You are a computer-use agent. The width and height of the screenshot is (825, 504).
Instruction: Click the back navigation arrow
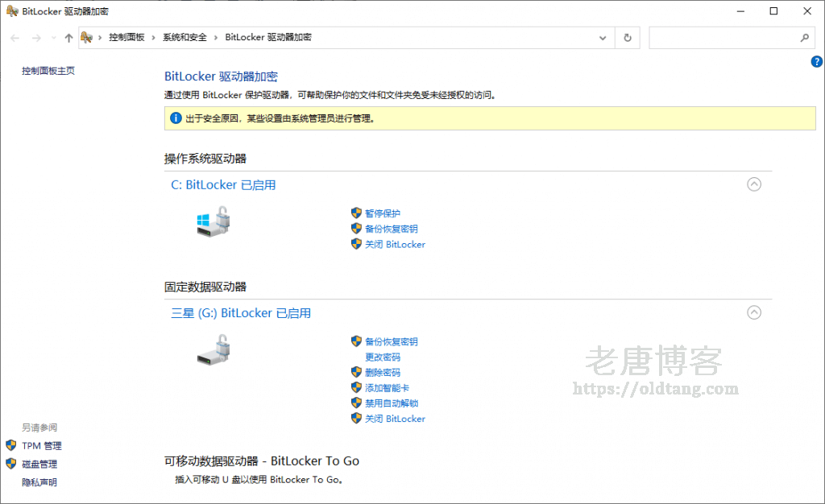pyautogui.click(x=15, y=38)
